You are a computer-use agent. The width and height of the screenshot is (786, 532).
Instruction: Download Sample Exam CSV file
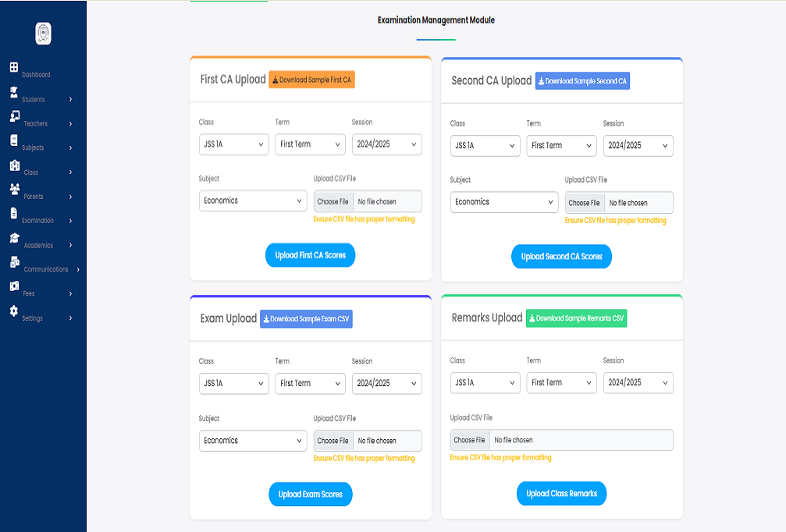pos(306,319)
